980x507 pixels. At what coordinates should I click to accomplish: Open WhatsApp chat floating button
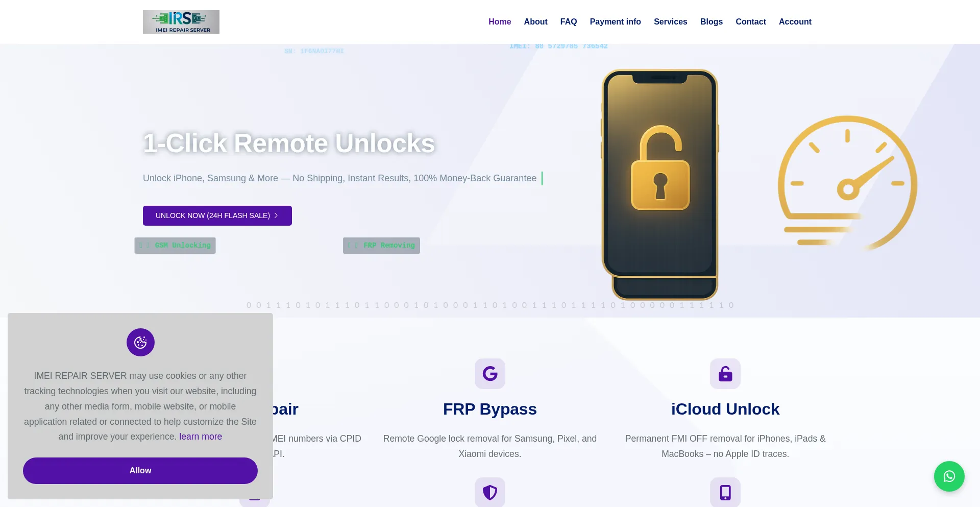pos(949,476)
